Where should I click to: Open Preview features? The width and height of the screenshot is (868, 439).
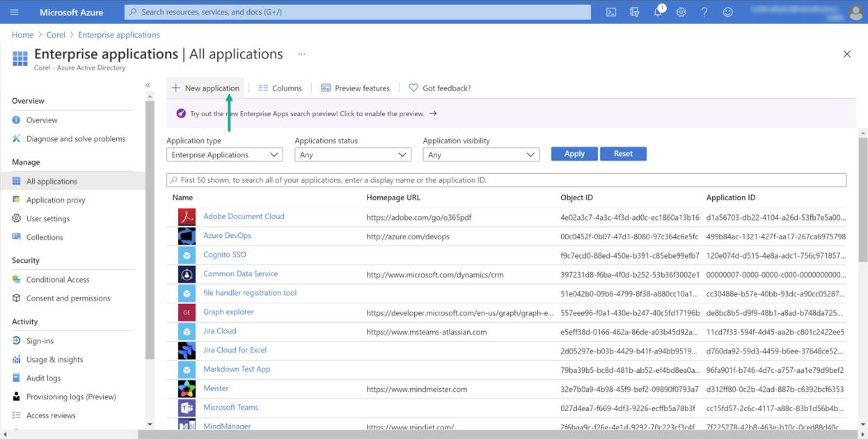(x=355, y=88)
